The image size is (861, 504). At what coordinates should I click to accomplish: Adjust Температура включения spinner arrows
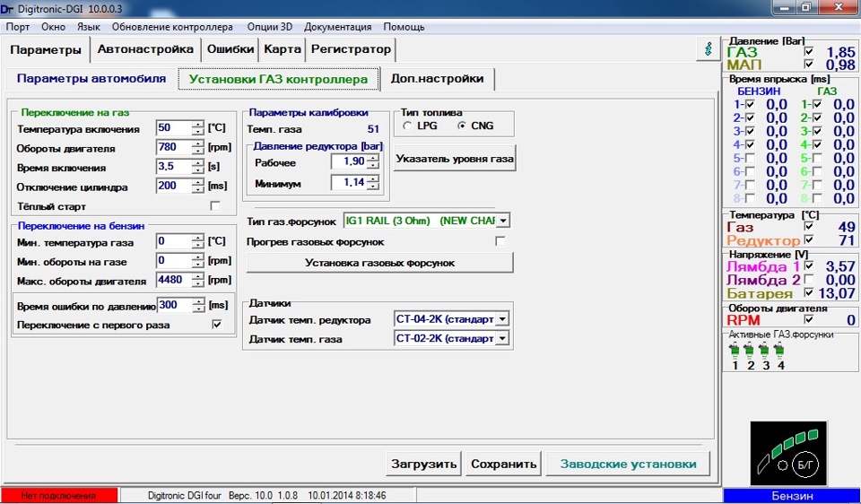pos(197,128)
